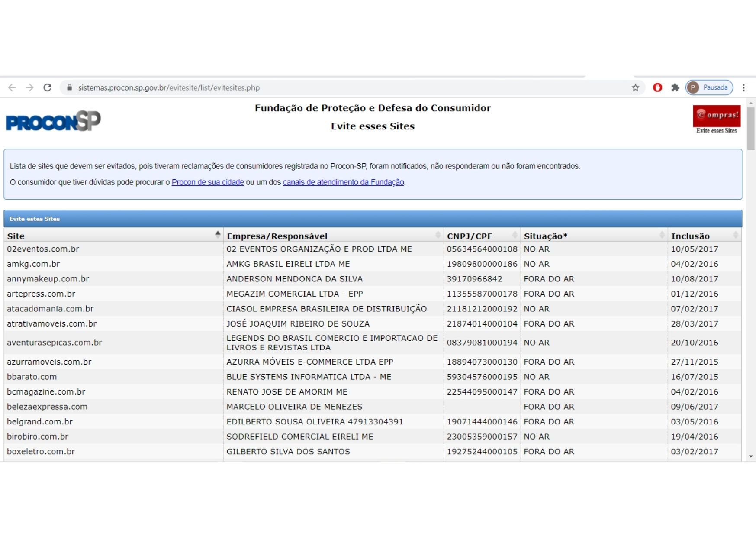Click BLUE SYSTEMS INFORMATICA LTDA - ME cell
The height and width of the screenshot is (537, 756).
coord(333,377)
